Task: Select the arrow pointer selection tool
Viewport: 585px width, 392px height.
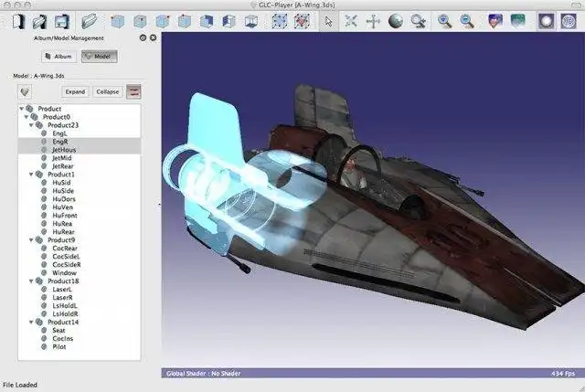Action: 329,20
